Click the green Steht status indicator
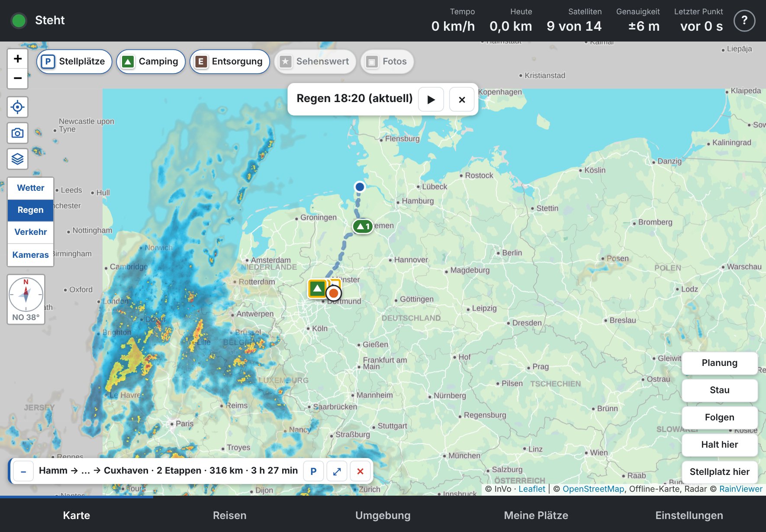Viewport: 766px width, 532px height. [19, 20]
